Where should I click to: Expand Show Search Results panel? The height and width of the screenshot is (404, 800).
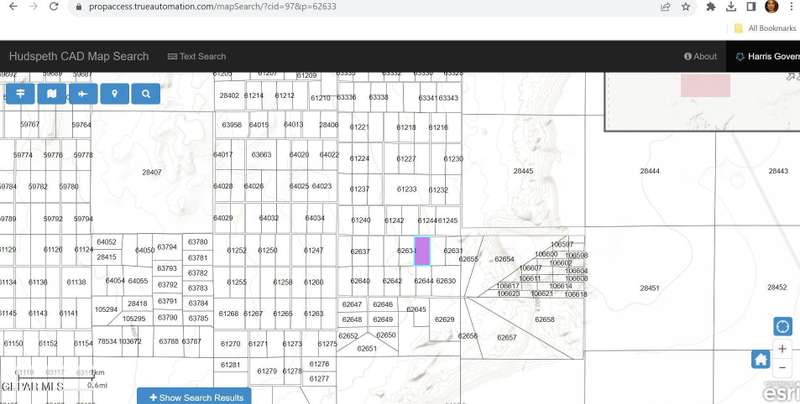click(x=194, y=397)
